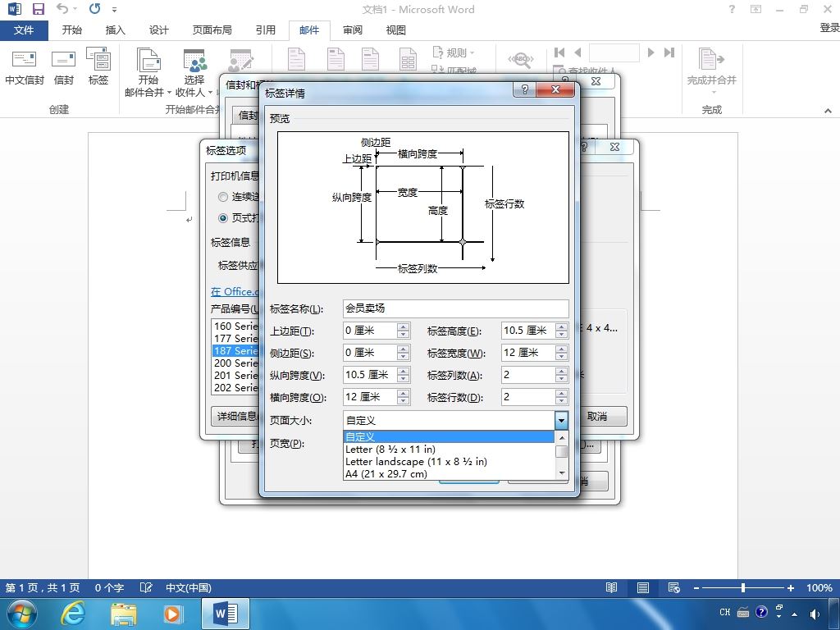Select page printer radio button
The height and width of the screenshot is (630, 840).
click(x=223, y=218)
